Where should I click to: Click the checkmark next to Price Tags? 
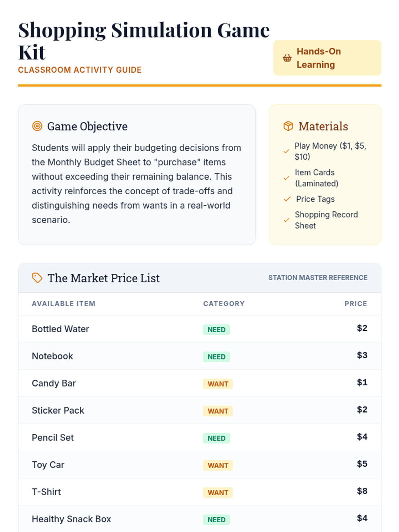(287, 199)
